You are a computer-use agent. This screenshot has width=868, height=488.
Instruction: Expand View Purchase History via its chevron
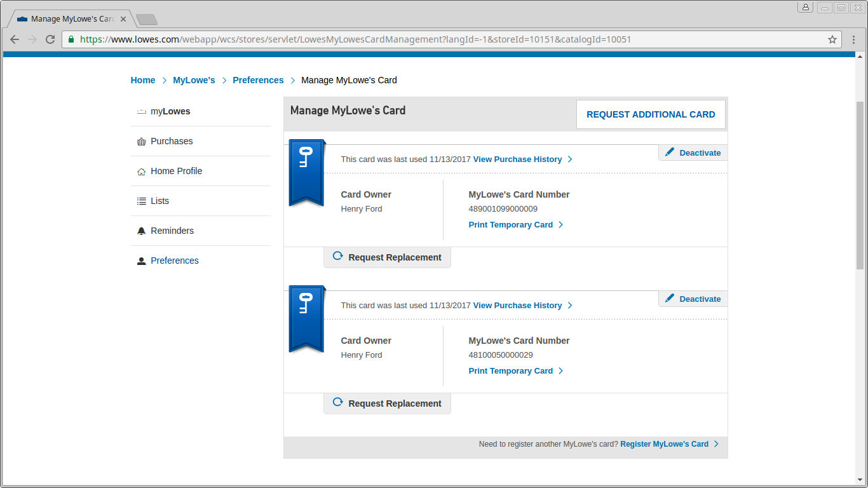pos(570,159)
